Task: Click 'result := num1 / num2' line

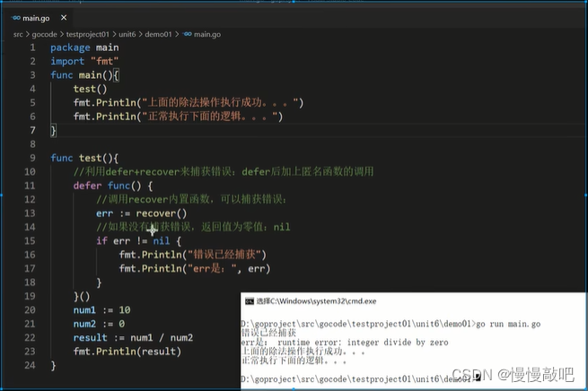Action: (x=133, y=338)
